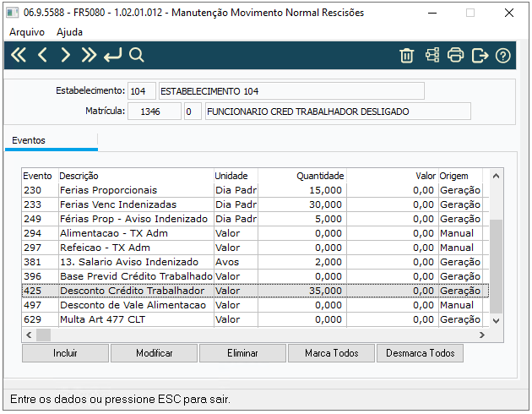The image size is (532, 414).
Task: Open help question mark icon
Action: (x=502, y=56)
